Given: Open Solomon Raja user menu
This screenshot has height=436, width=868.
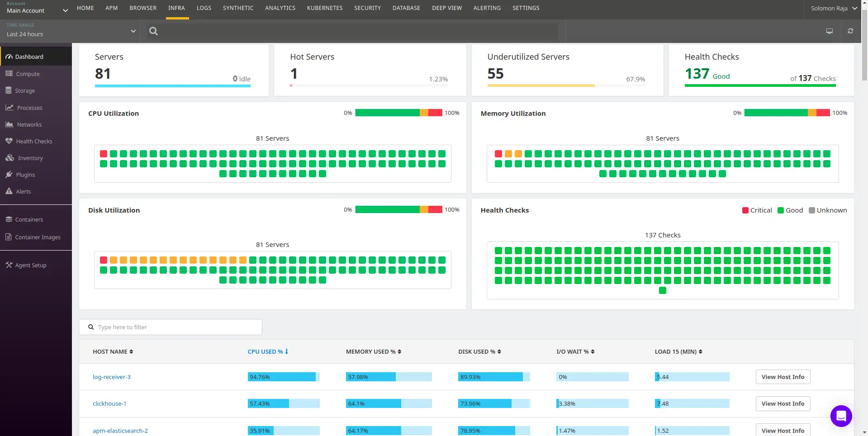Looking at the screenshot, I should [x=834, y=8].
